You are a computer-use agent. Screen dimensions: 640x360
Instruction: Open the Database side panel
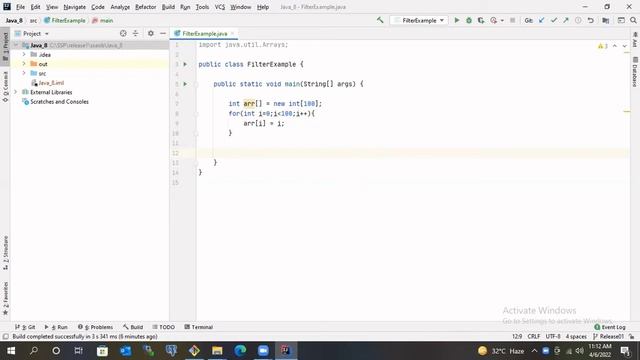[x=635, y=72]
